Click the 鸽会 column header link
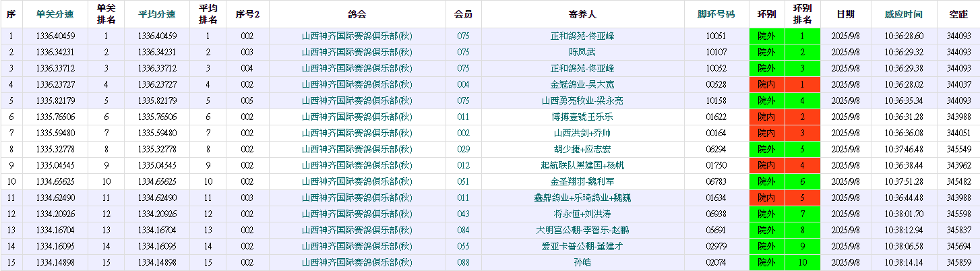Screen dimensions: 980x271 357,14
